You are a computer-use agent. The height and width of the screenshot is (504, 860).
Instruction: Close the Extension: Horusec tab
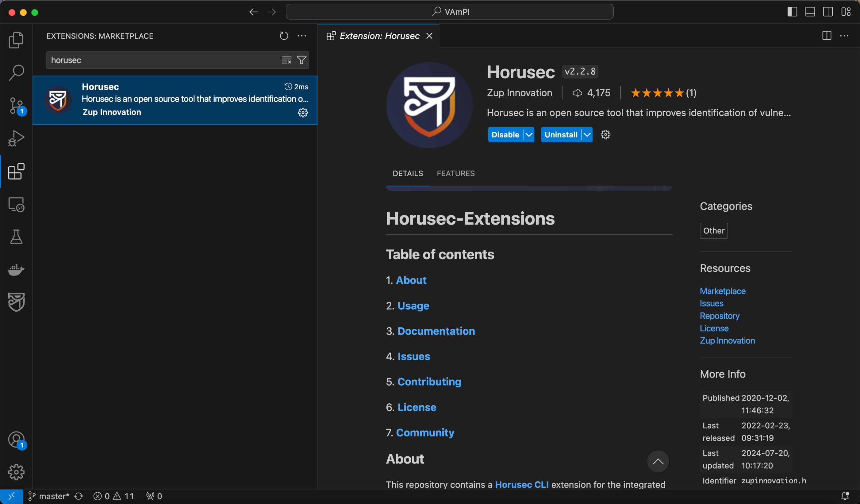(429, 36)
